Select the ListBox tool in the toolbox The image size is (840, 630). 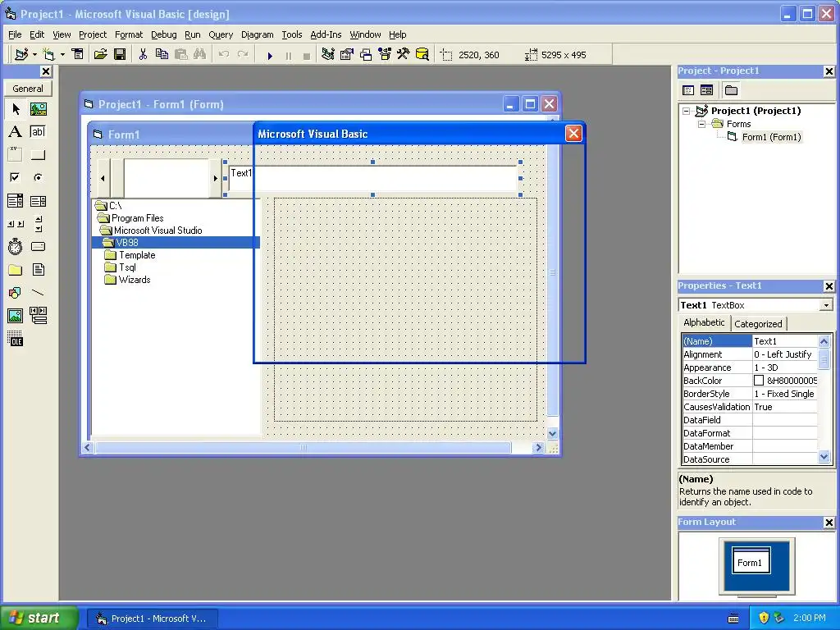click(x=38, y=201)
